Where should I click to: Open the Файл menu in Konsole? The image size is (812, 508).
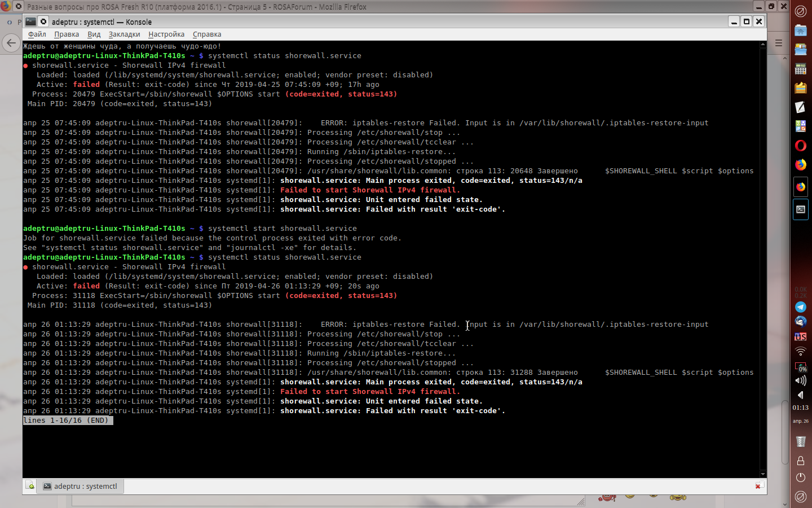[37, 34]
